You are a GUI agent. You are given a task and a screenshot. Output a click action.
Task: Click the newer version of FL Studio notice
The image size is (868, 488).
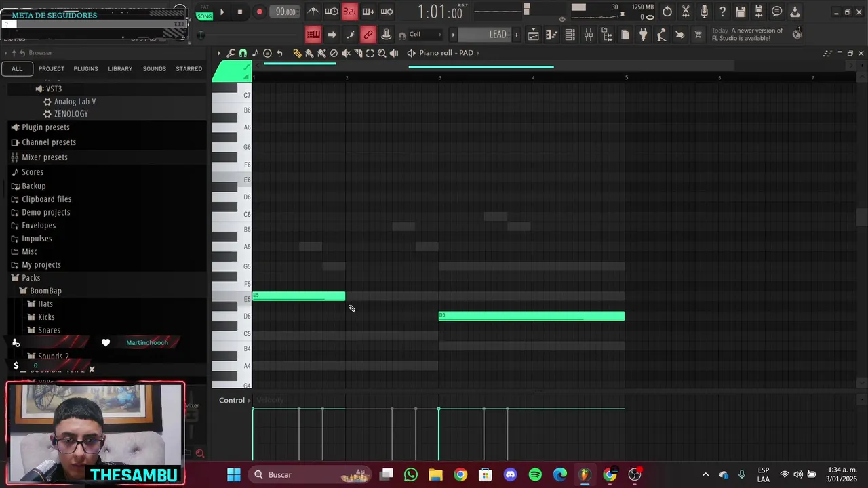[x=747, y=34]
